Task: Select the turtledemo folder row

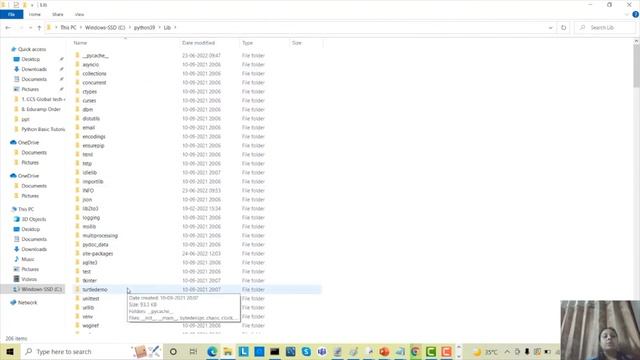Action: [x=198, y=289]
